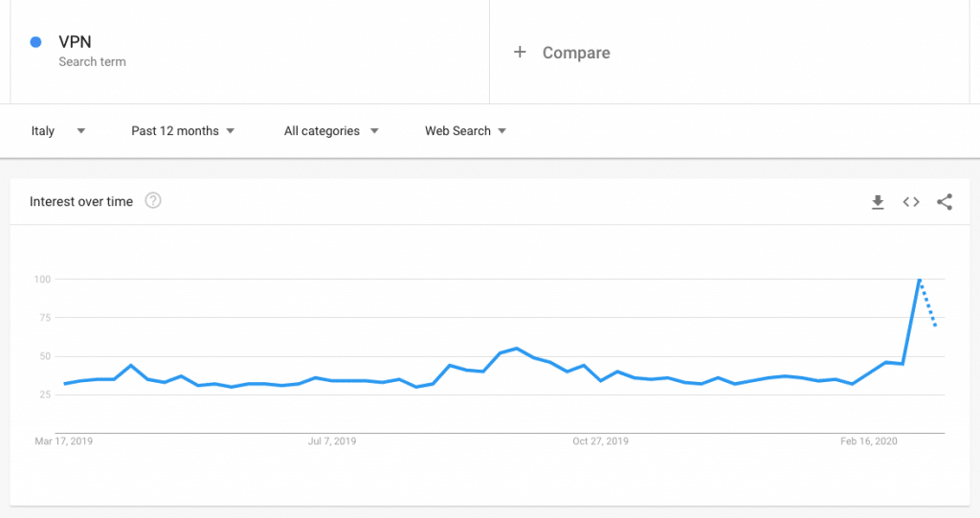
Task: Open the embed code icon
Action: coord(911,202)
